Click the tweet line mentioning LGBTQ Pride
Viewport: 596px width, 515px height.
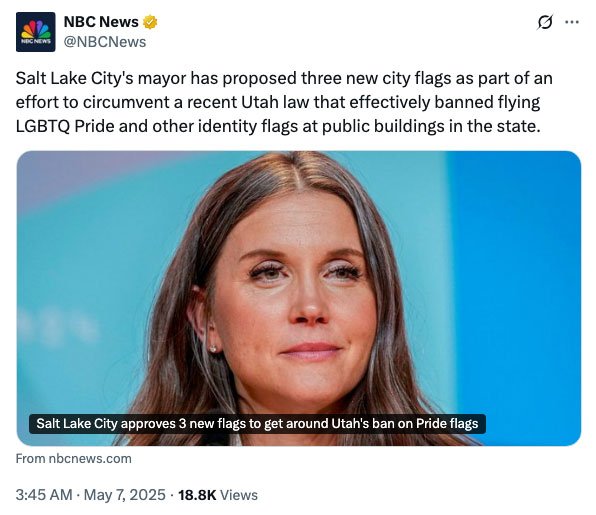pyautogui.click(x=278, y=126)
